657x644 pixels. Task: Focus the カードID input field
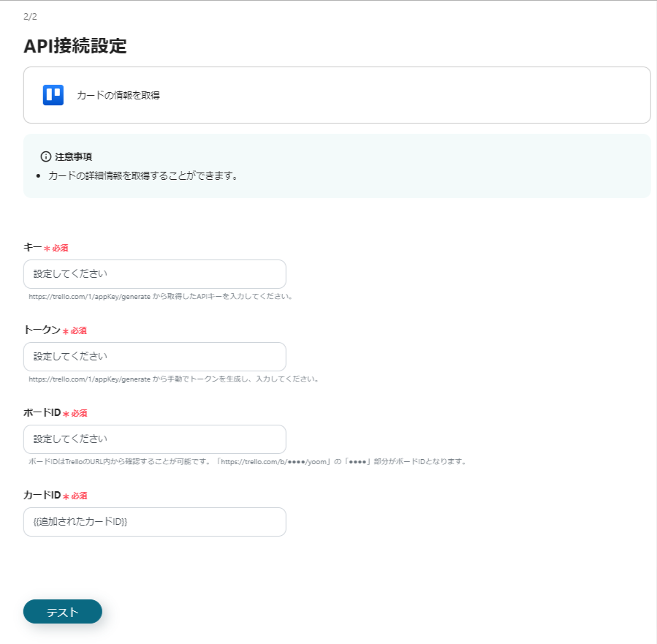[x=155, y=522]
